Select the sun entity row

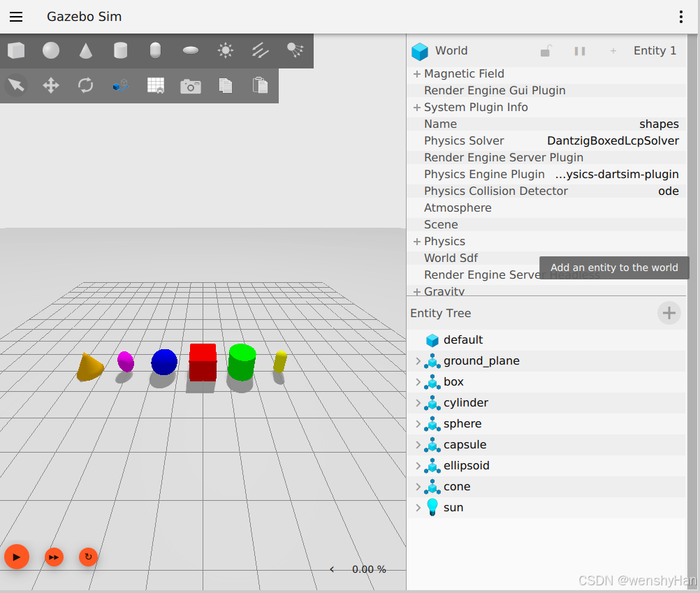548,508
